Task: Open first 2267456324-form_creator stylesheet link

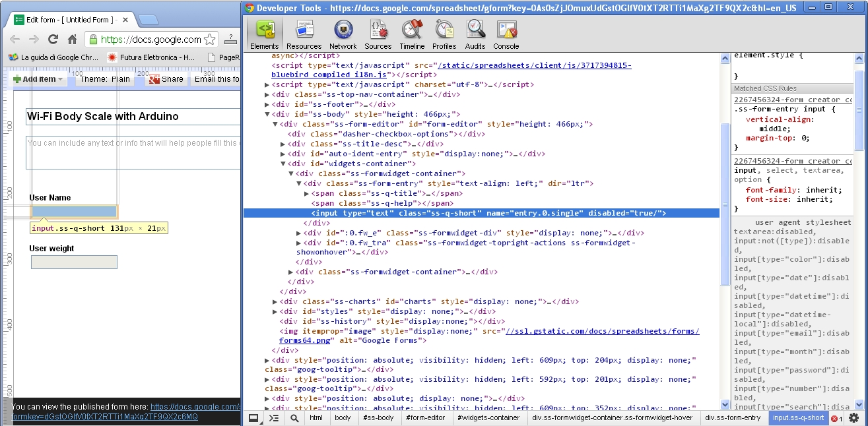Action: point(793,100)
